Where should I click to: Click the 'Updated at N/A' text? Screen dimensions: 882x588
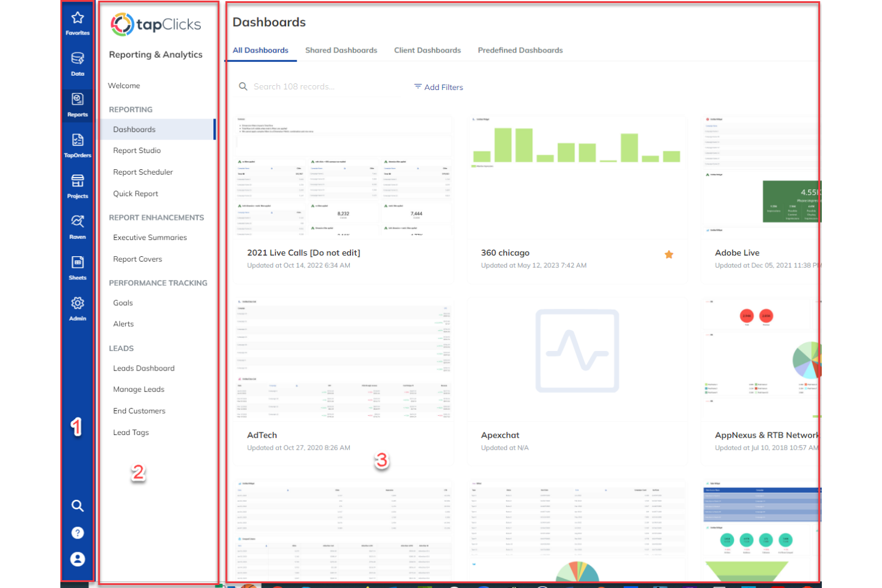[504, 448]
